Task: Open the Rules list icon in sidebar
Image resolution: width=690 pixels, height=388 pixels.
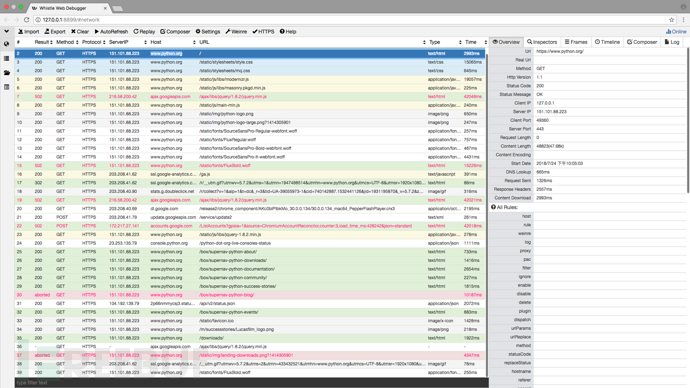Action: 7,59
